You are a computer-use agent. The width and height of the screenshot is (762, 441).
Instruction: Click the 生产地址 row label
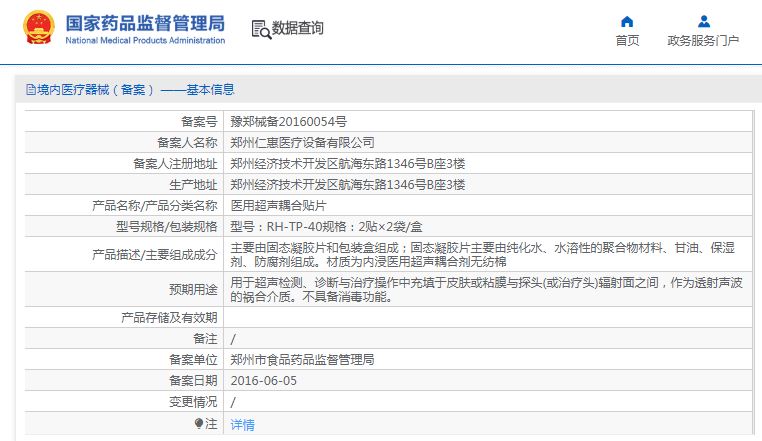[193, 184]
